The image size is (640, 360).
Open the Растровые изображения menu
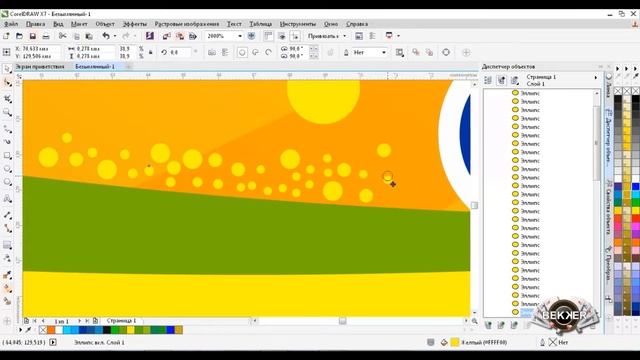pyautogui.click(x=187, y=24)
